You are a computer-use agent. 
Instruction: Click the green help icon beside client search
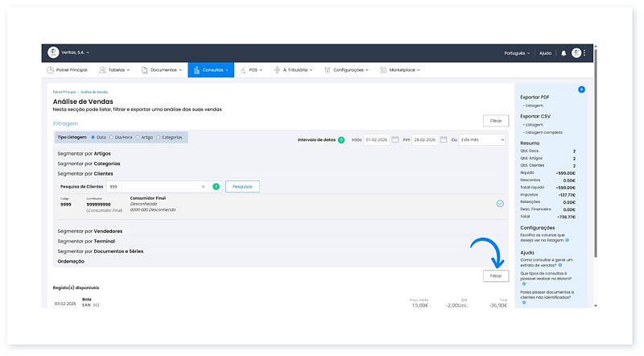coord(216,186)
